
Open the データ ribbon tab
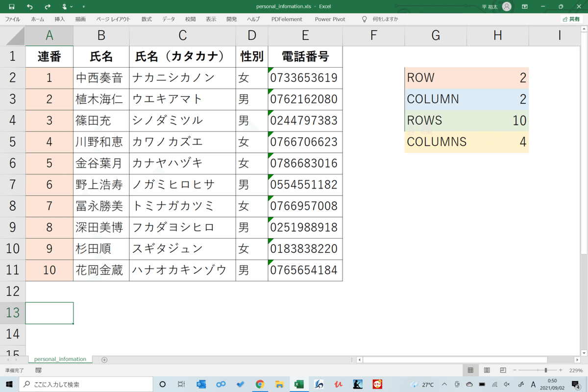[169, 19]
